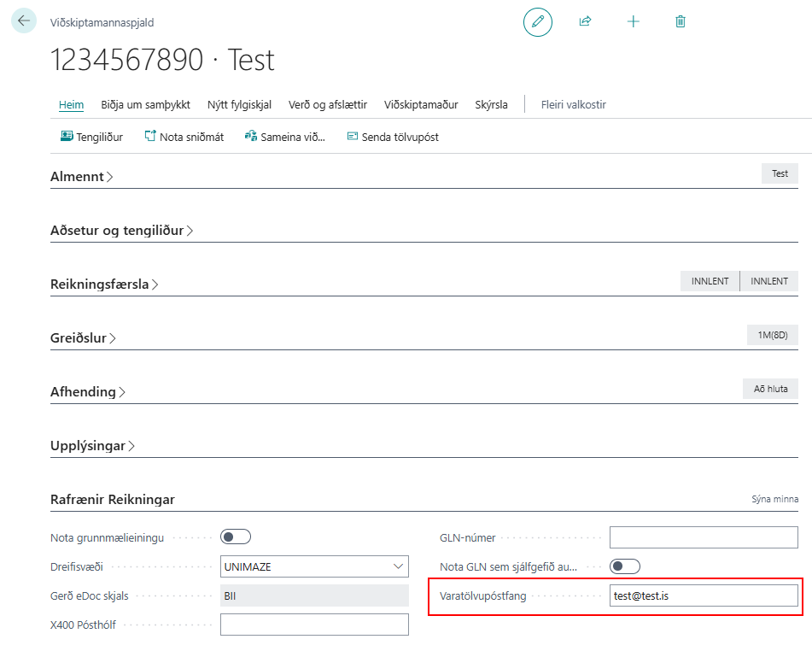Create a new record with the plus icon
This screenshot has width=812, height=651.
[x=633, y=21]
